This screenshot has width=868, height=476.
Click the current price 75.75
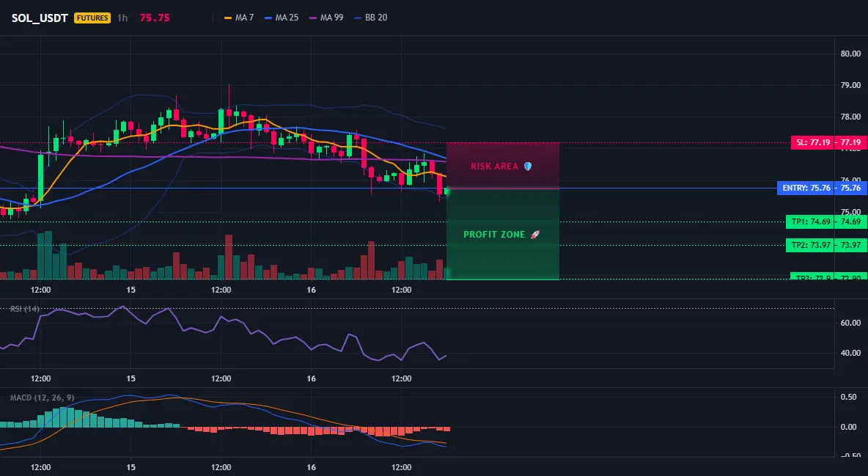[x=155, y=18]
